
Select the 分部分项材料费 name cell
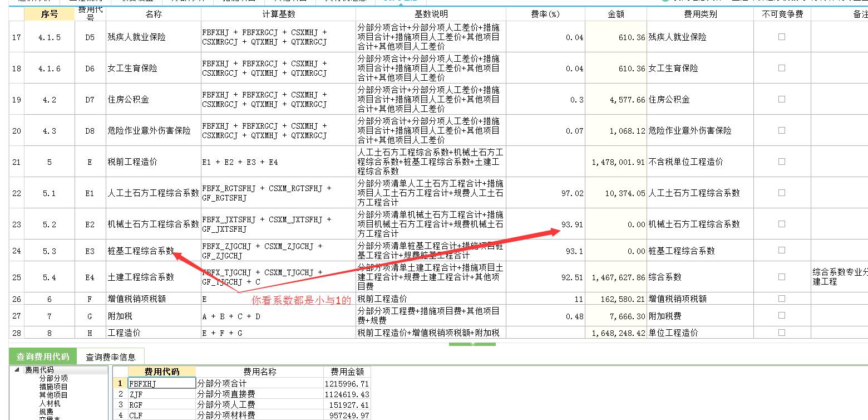(260, 415)
